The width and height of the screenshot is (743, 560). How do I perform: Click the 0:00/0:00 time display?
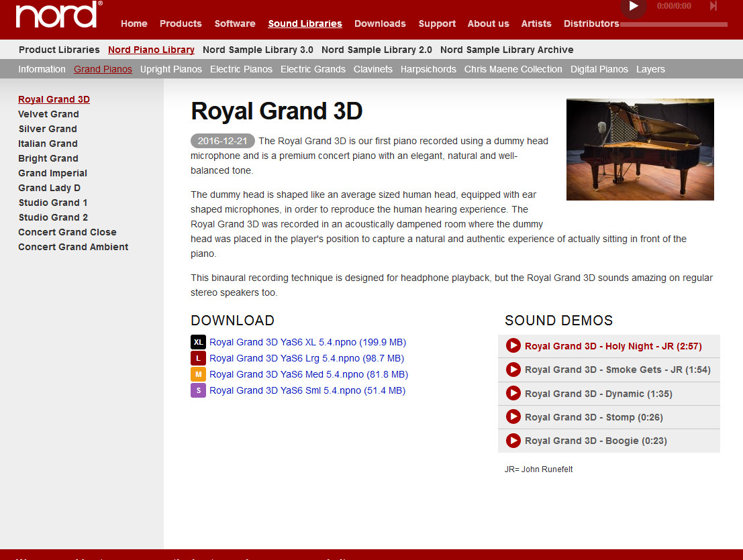pyautogui.click(x=674, y=6)
